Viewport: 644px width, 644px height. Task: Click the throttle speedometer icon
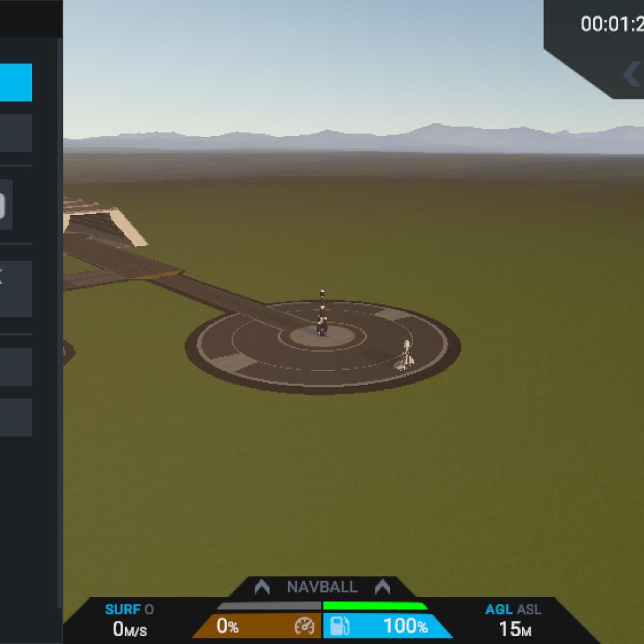304,626
